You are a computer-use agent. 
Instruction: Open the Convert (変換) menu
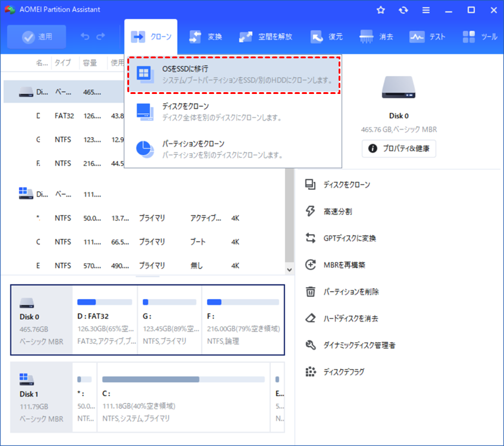point(206,37)
